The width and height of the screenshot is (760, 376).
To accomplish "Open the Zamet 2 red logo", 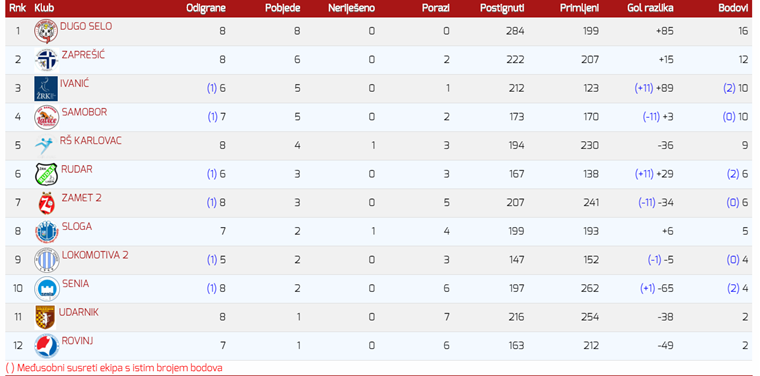I will [x=47, y=203].
